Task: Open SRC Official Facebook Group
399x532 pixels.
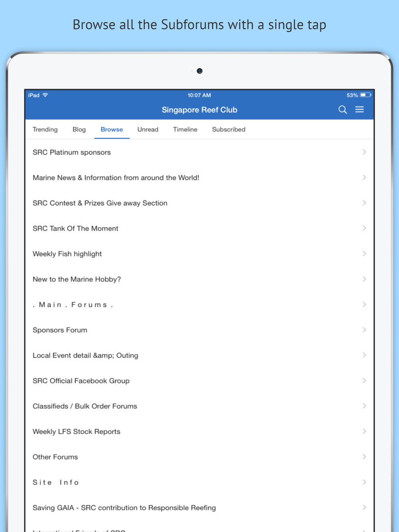Action: coord(199,380)
